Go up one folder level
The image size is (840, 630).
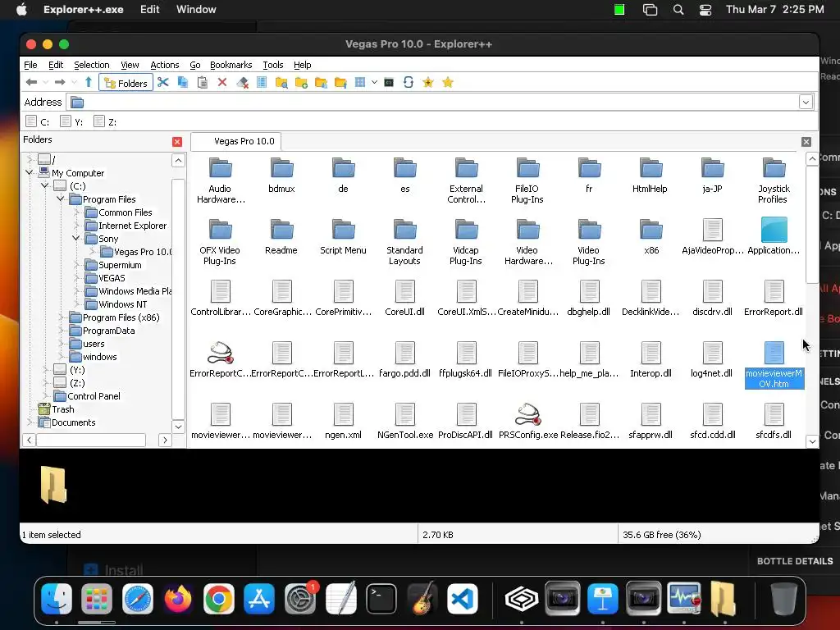[89, 83]
